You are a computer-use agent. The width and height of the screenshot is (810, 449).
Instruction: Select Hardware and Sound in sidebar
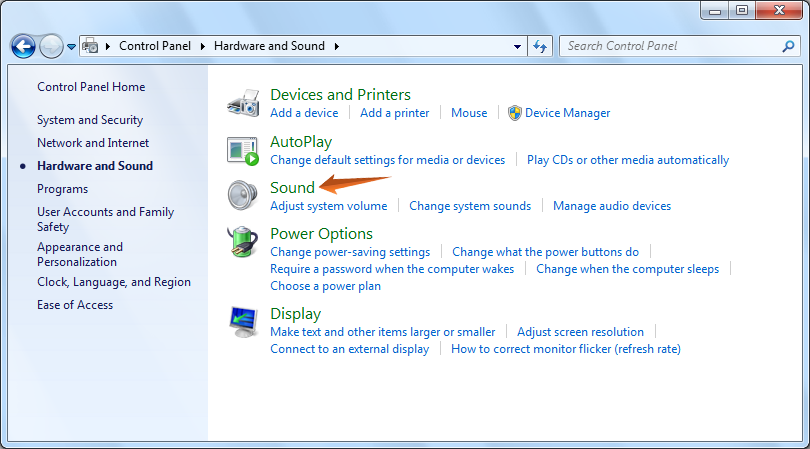tap(95, 166)
